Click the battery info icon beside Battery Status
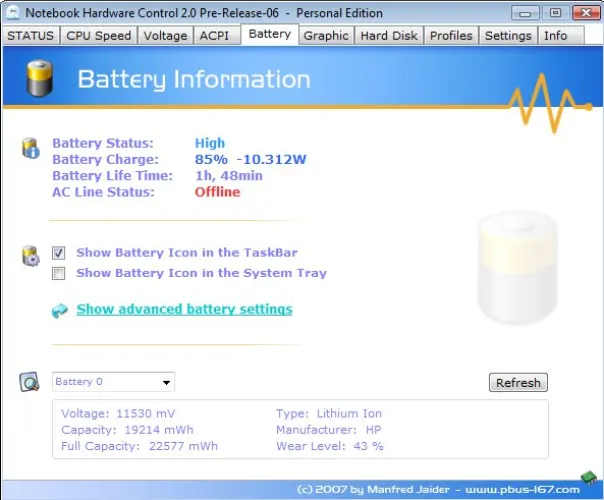 30,150
